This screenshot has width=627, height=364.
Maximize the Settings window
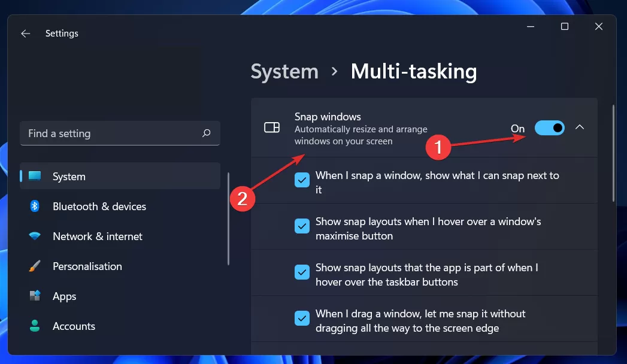(565, 26)
